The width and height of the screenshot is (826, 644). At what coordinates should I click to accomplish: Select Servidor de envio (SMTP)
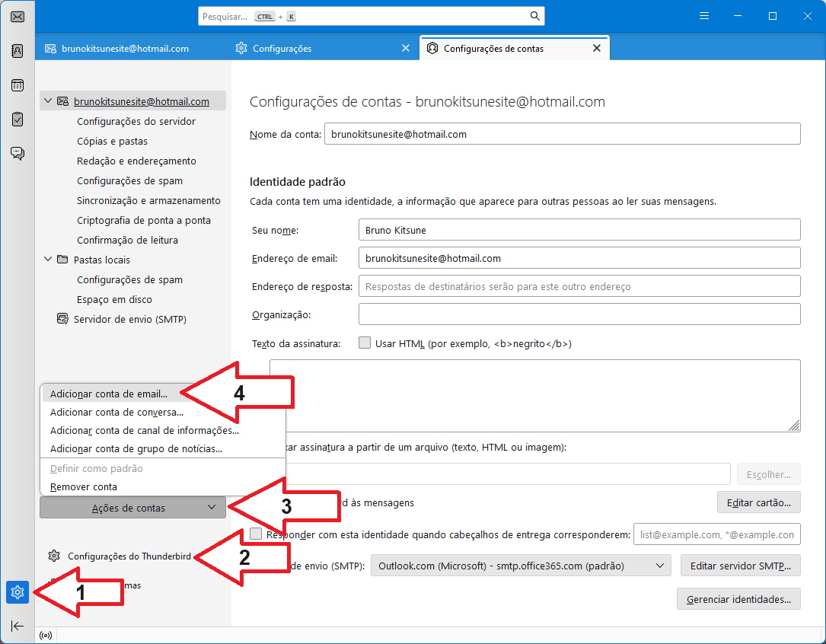130,319
